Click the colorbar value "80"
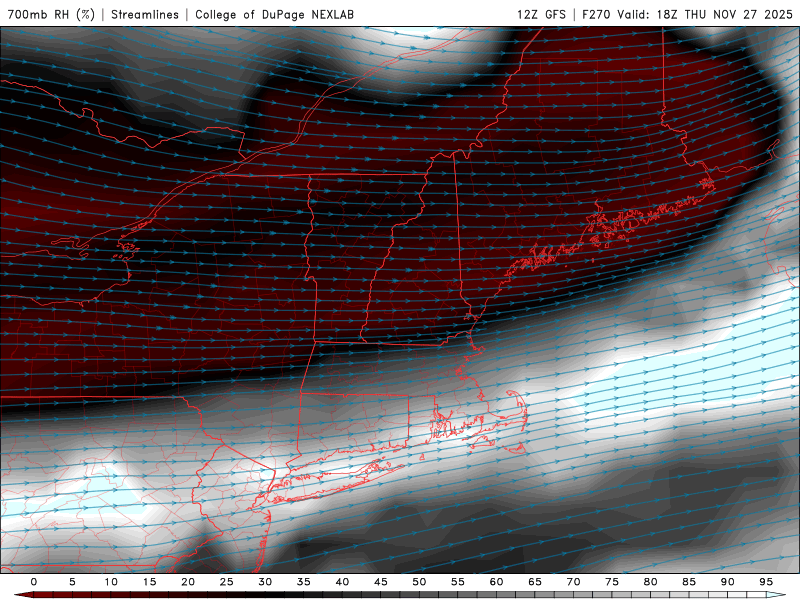This screenshot has width=800, height=600. 650,582
